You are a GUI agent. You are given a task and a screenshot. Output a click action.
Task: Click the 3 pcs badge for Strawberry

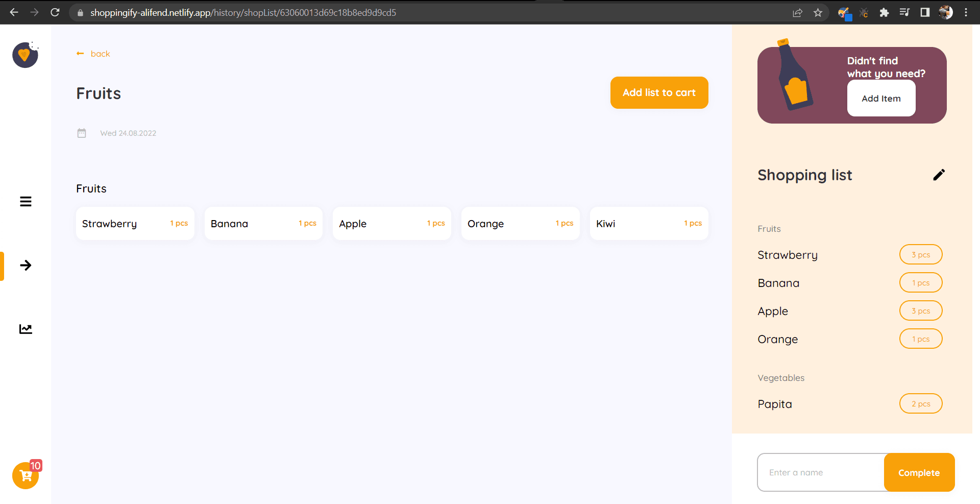(x=920, y=255)
